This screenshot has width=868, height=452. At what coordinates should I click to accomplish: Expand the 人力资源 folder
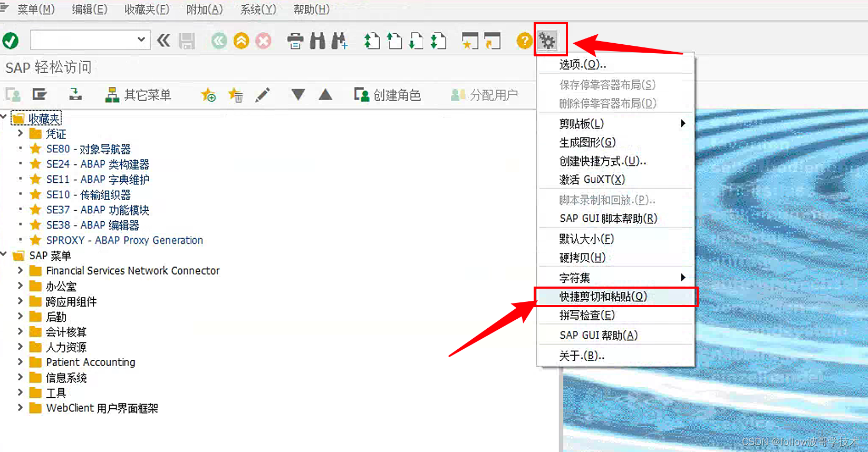coord(20,347)
